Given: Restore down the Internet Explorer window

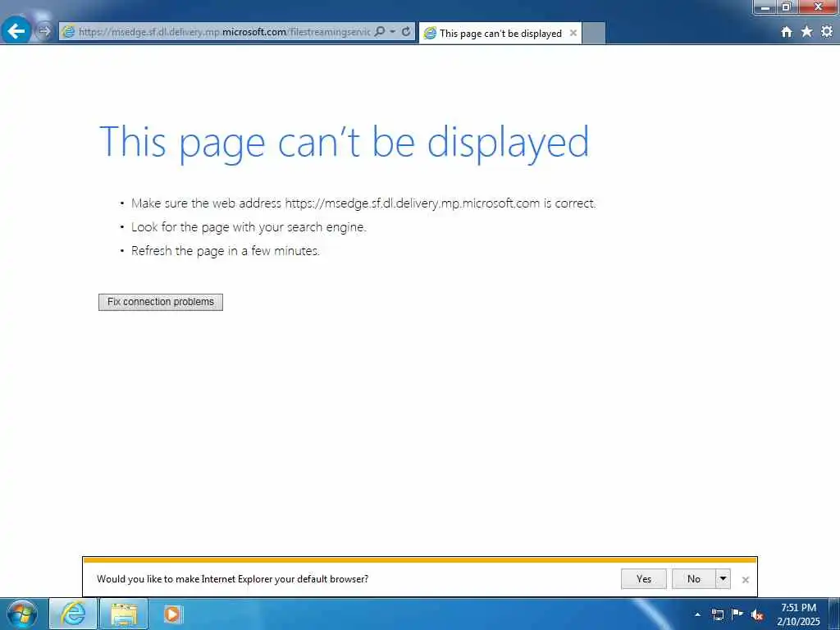Looking at the screenshot, I should coord(787,7).
